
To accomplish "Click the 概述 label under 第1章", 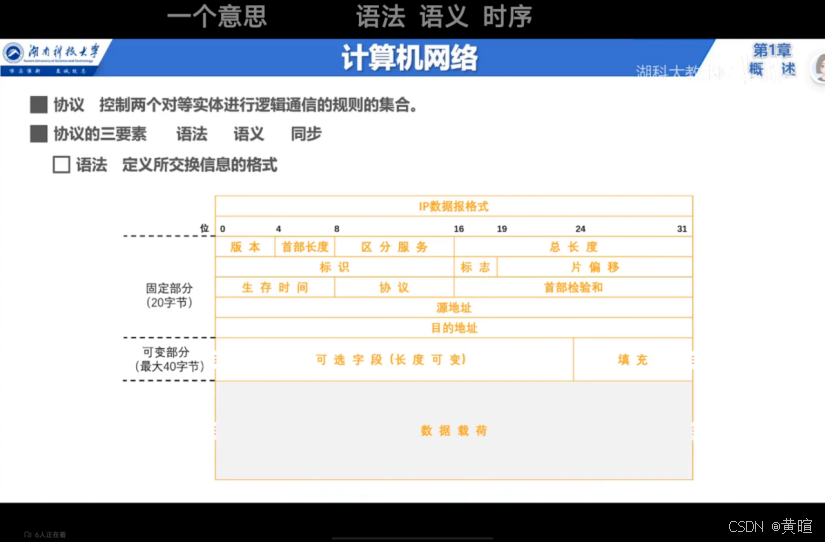I will click(x=772, y=68).
